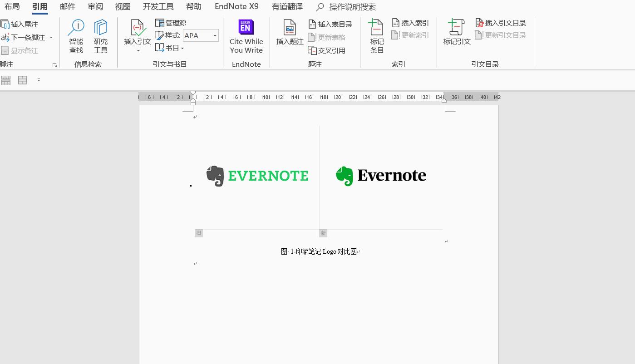Click the greyed-out 显示备注 button
The image size is (635, 364).
[x=20, y=50]
